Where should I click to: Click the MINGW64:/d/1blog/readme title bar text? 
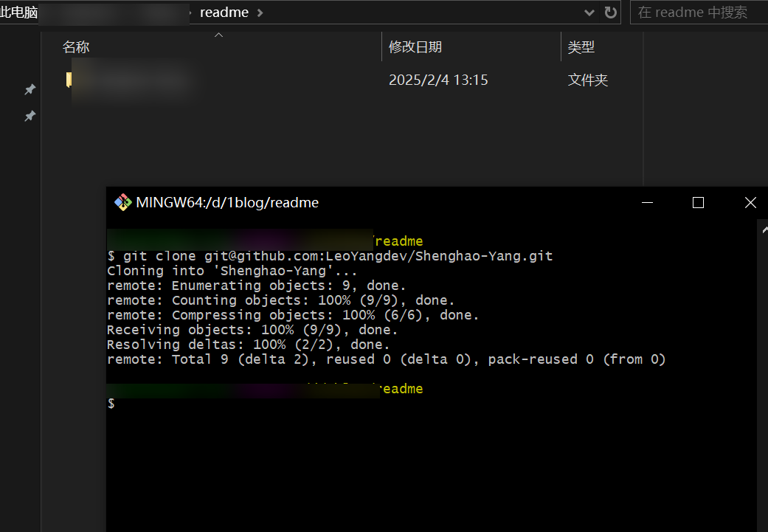point(227,203)
